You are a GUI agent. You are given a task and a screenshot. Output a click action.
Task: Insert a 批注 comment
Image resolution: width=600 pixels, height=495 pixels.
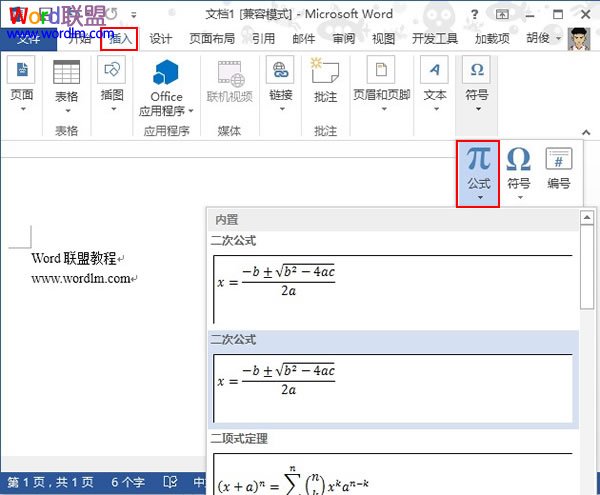[324, 70]
